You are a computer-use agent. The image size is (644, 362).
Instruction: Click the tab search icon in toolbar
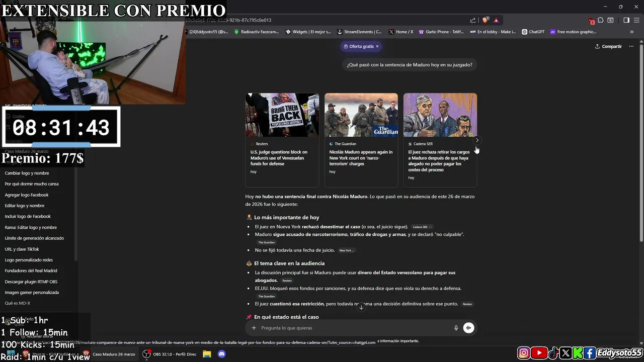tap(610, 20)
